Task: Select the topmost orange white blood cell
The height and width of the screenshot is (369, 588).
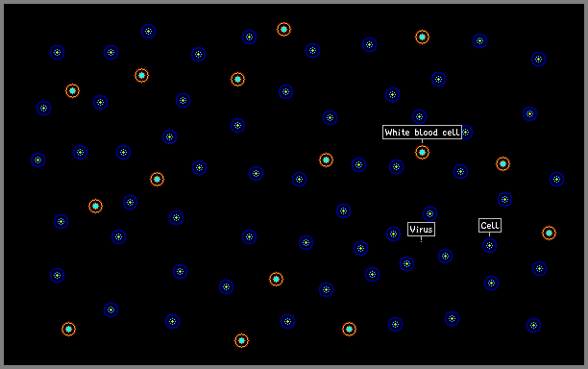Action: pyautogui.click(x=283, y=29)
